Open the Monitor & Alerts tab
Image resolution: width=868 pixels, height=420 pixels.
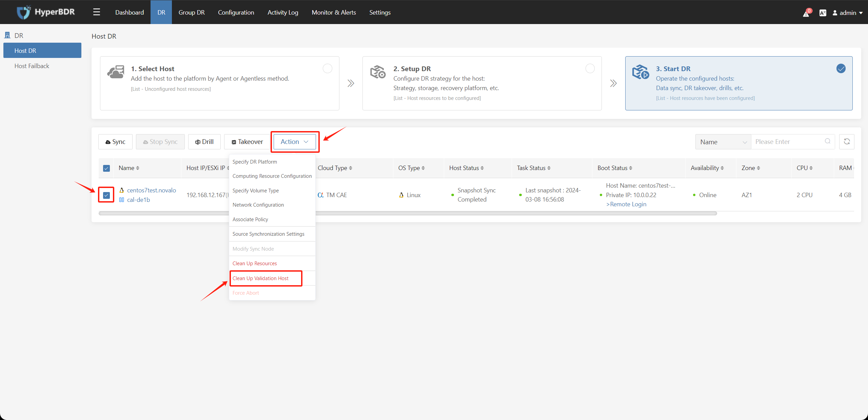[x=334, y=12]
